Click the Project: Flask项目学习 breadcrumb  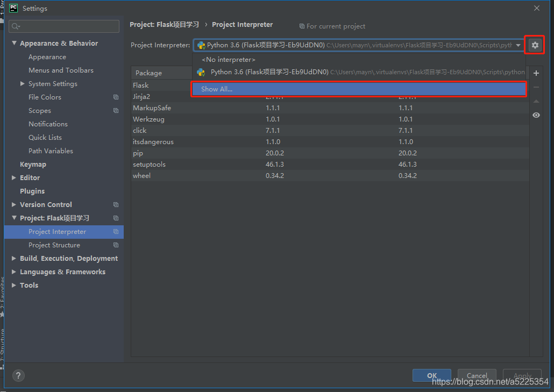164,25
